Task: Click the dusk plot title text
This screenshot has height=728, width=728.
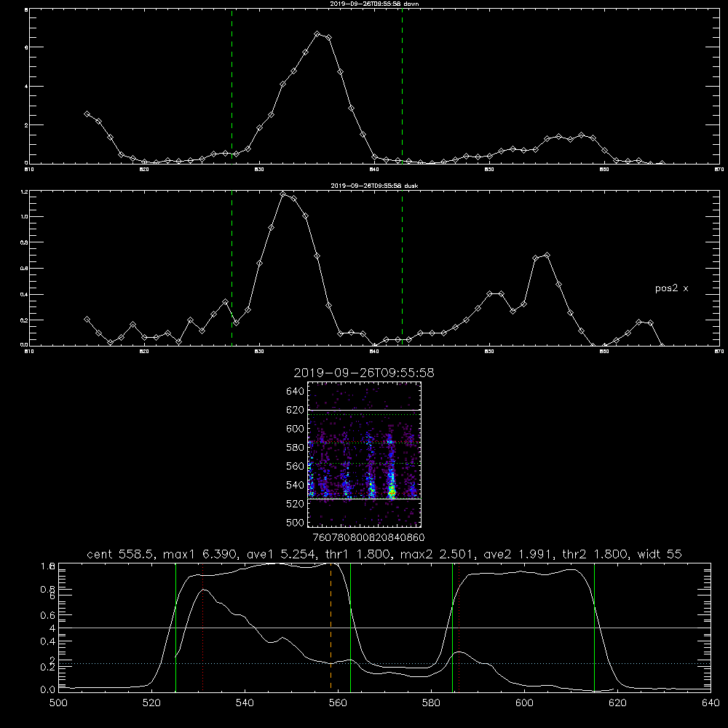Action: [x=374, y=186]
